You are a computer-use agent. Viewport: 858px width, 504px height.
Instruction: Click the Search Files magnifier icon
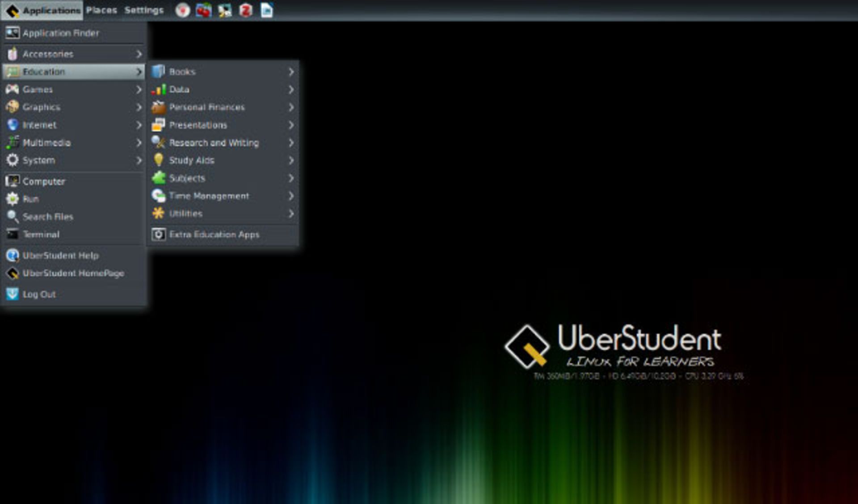click(13, 216)
